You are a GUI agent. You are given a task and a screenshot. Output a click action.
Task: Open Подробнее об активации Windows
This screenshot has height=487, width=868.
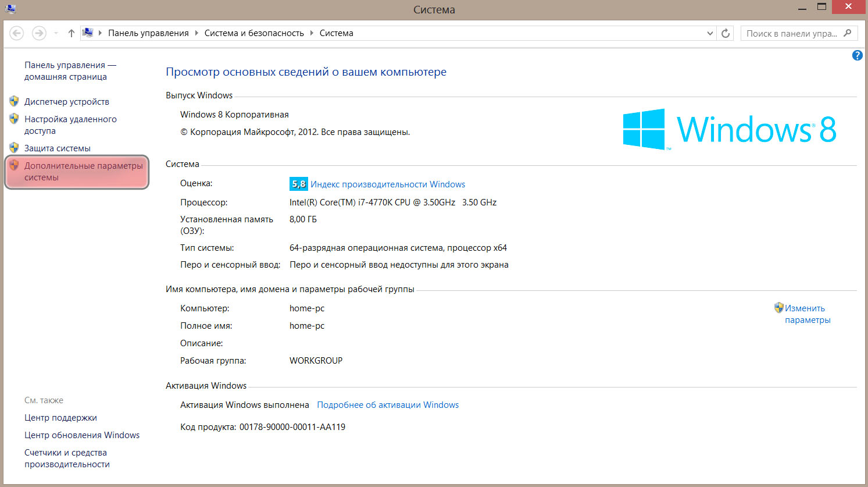(x=388, y=405)
